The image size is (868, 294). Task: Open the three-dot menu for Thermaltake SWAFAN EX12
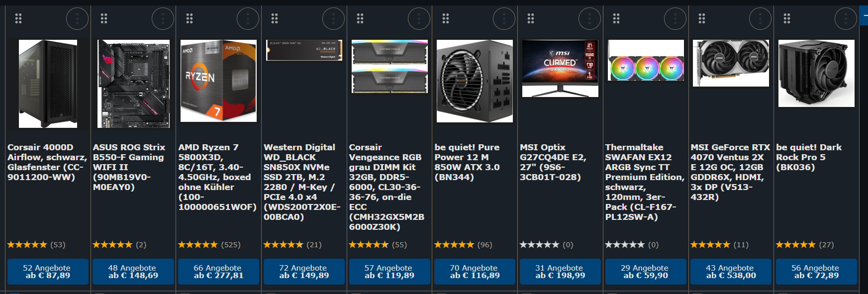tap(675, 19)
